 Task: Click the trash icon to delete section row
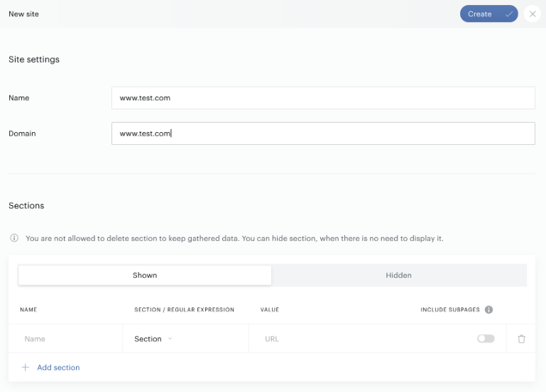[521, 339]
